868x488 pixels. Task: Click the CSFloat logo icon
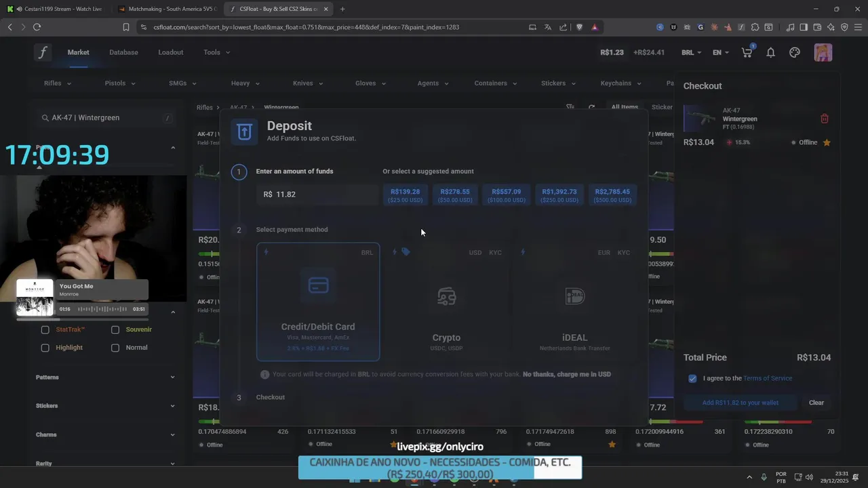coord(43,53)
